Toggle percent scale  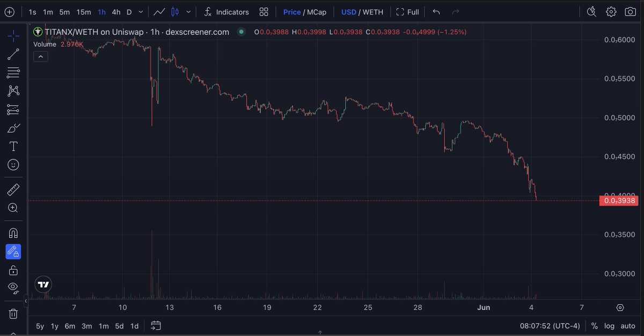tap(595, 326)
